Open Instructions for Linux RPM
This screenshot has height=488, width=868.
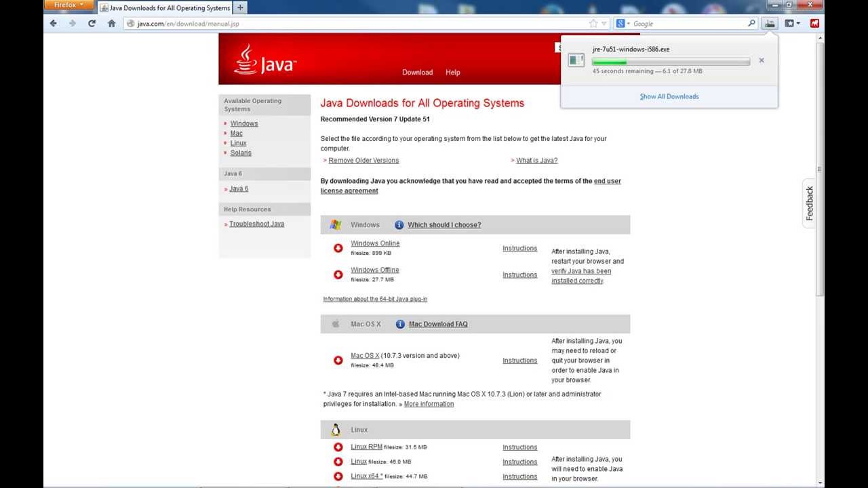519,447
